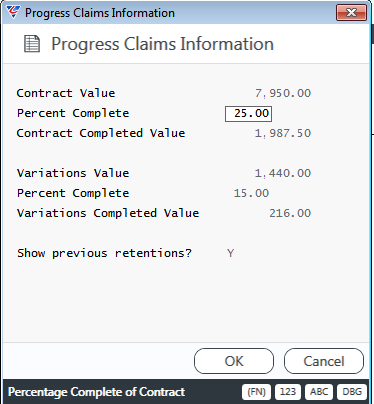
Task: Click the document icon beside the heading
Action: click(32, 44)
